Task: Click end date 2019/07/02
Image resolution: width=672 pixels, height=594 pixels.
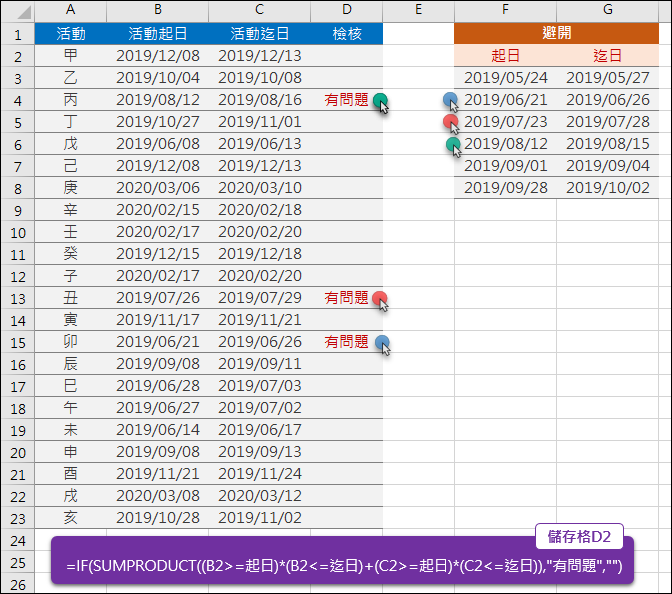Action: coord(259,408)
